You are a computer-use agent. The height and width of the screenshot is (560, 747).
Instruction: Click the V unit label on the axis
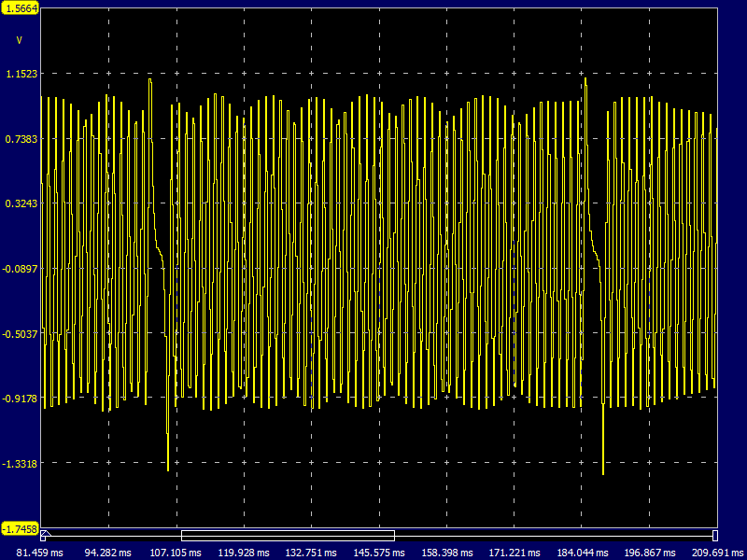[20, 40]
